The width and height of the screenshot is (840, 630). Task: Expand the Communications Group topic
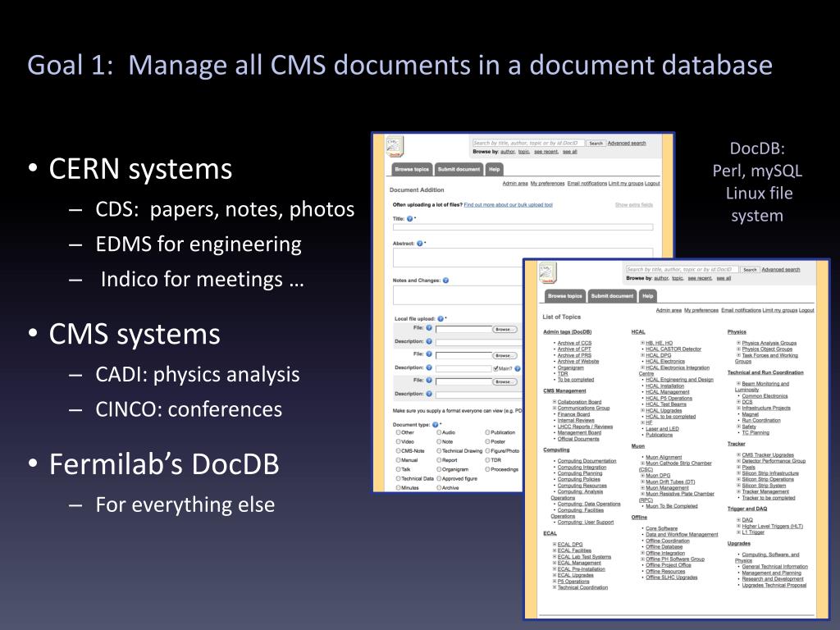[x=555, y=409]
